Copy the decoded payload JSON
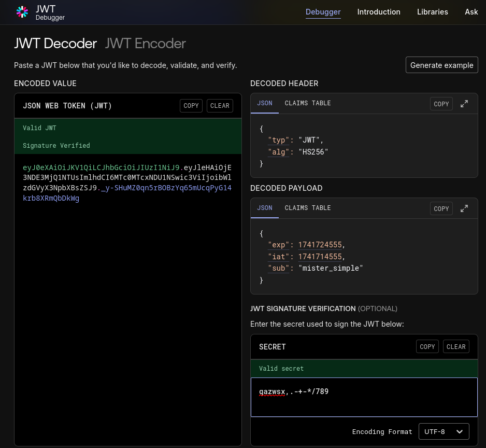 coord(441,208)
